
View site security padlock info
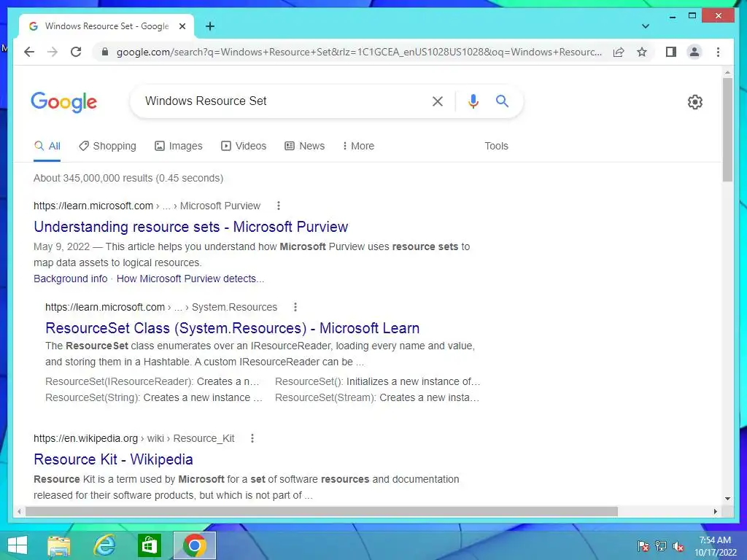tap(105, 52)
